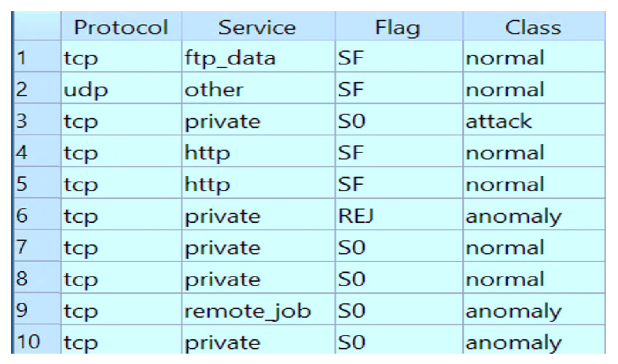618x364 pixels.
Task: Click the empty top-left corner cell
Action: click(x=37, y=26)
